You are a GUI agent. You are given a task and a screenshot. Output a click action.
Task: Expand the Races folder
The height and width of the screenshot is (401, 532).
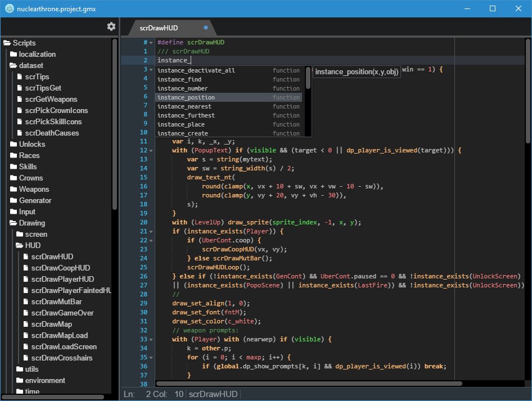(25, 155)
